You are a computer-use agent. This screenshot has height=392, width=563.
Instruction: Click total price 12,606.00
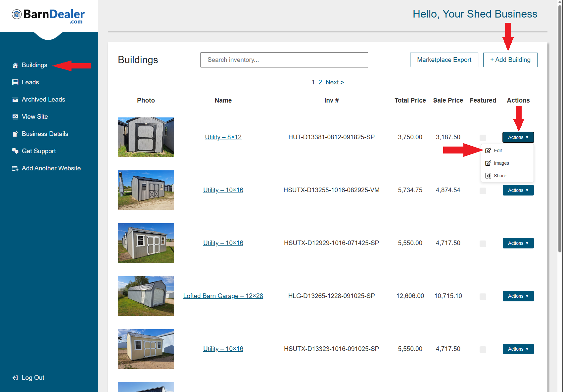(410, 296)
